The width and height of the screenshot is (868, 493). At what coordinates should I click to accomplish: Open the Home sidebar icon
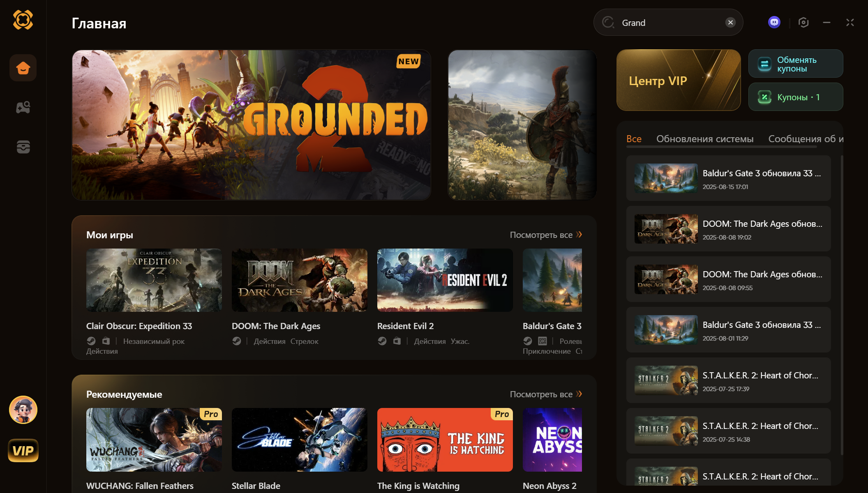(23, 68)
